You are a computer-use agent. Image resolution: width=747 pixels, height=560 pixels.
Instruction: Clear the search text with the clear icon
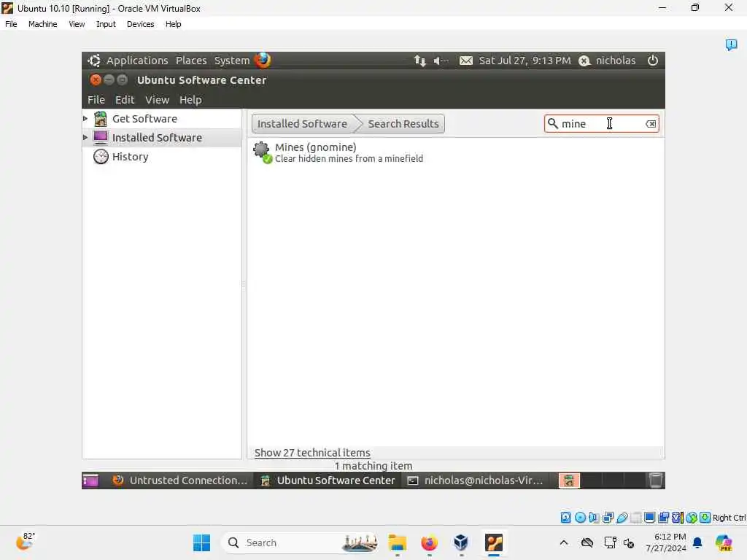[x=651, y=124]
